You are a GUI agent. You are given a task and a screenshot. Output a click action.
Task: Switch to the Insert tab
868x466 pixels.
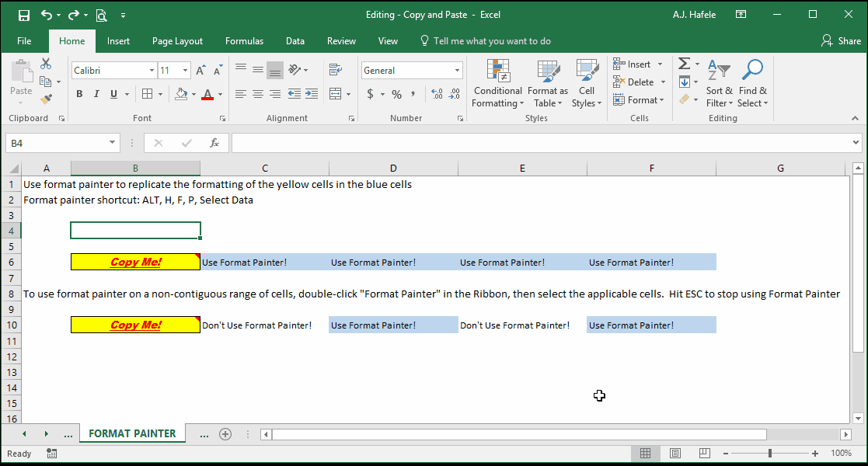point(118,41)
